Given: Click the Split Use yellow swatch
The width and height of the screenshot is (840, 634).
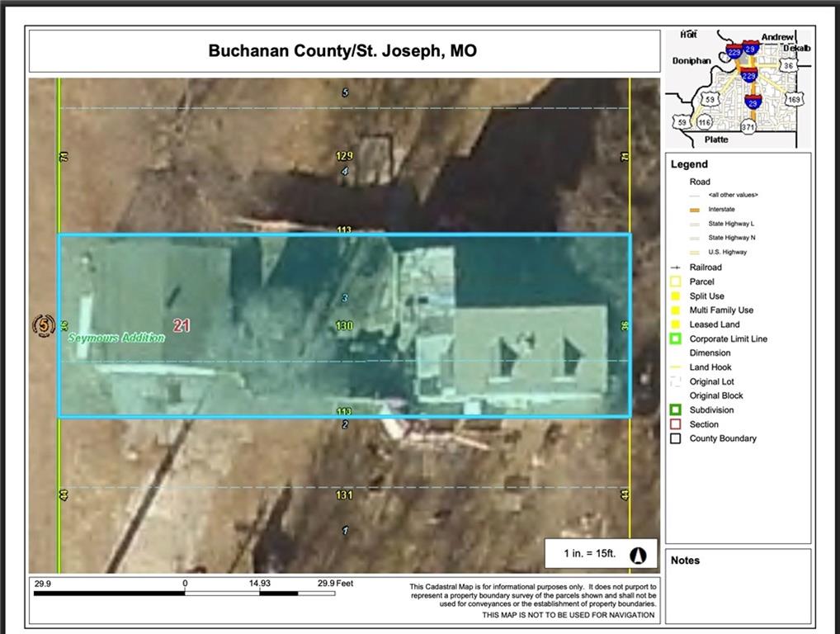Looking at the screenshot, I should [676, 296].
